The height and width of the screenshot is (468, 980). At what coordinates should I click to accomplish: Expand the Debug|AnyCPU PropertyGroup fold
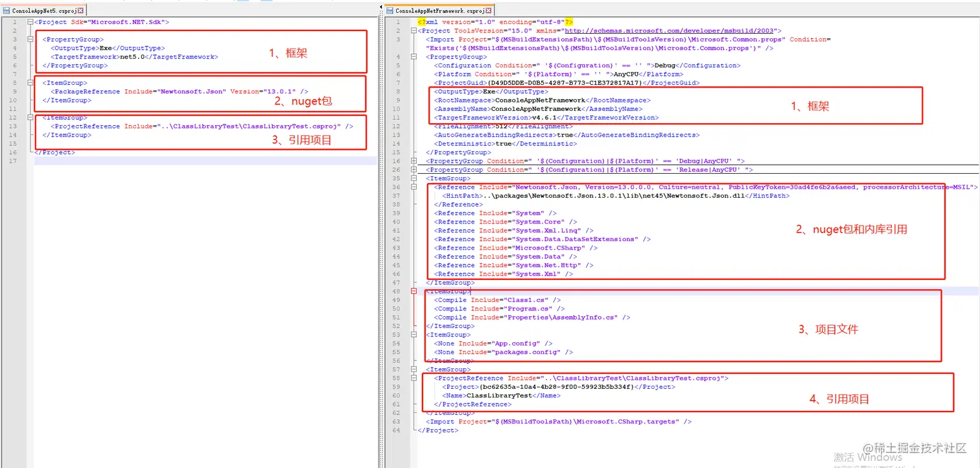(x=414, y=161)
